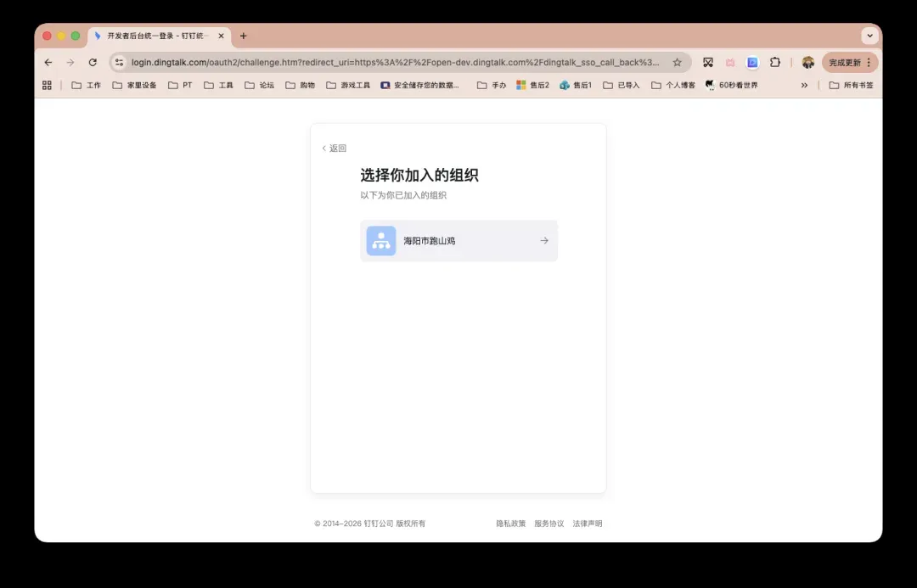Screen dimensions: 917x588
Task: Click the 完成更新 button
Action: click(849, 63)
